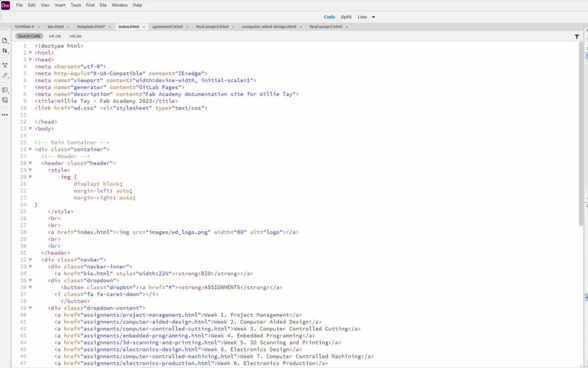Switch to the bio.html document tab
The width and height of the screenshot is (588, 368).
tap(56, 27)
